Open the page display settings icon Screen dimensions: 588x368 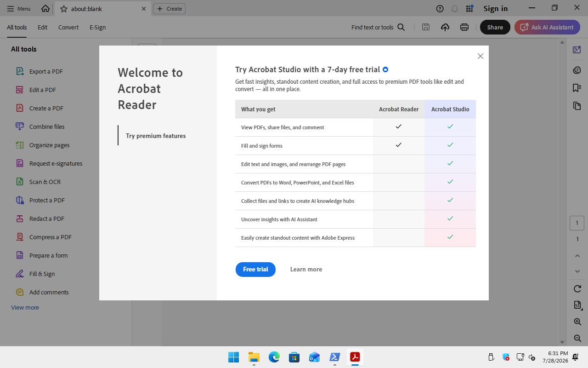click(577, 305)
